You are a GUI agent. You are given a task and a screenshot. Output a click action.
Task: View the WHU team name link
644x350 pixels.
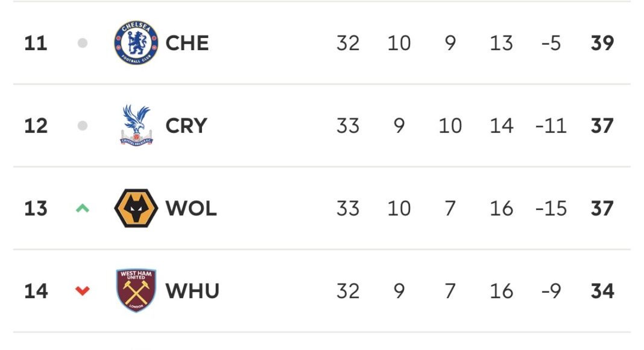click(x=192, y=291)
